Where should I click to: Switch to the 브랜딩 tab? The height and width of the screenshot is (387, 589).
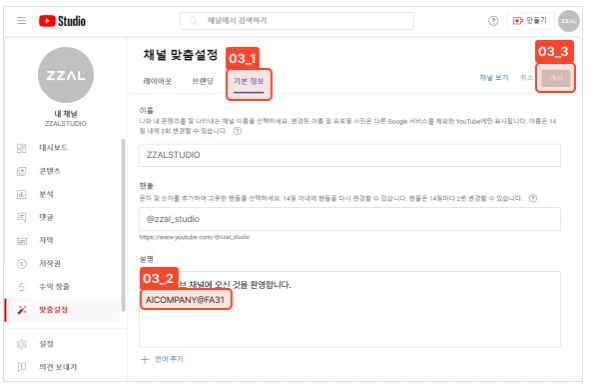click(203, 81)
